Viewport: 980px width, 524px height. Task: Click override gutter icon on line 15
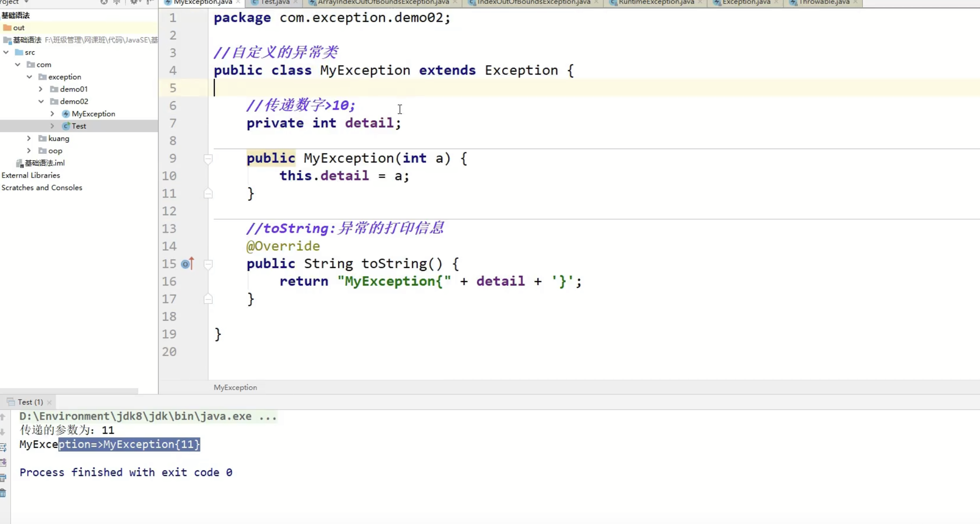(x=187, y=264)
